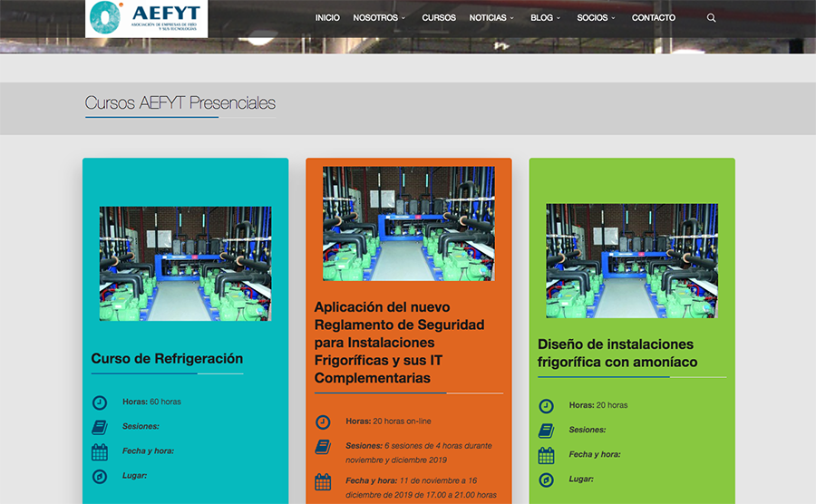This screenshot has width=816, height=504.
Task: Expand the NOTICIAS dropdown menu
Action: (x=491, y=18)
